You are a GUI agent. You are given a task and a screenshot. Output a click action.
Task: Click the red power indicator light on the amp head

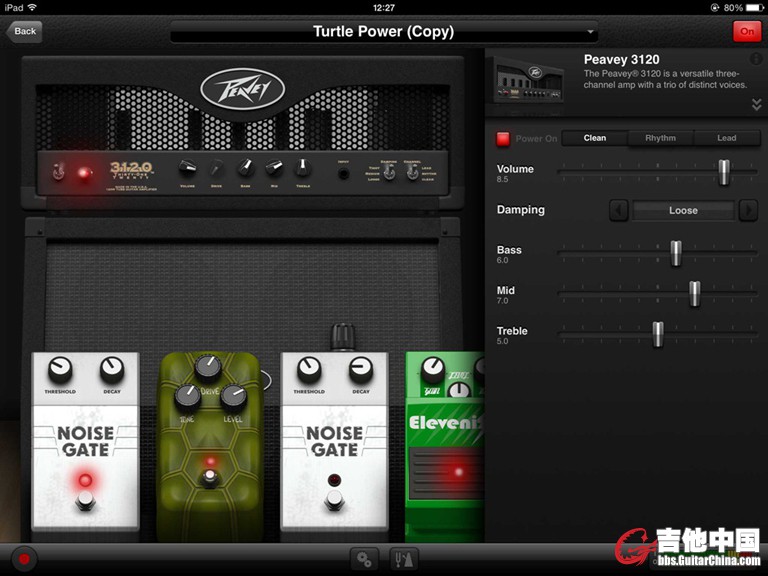coord(84,173)
